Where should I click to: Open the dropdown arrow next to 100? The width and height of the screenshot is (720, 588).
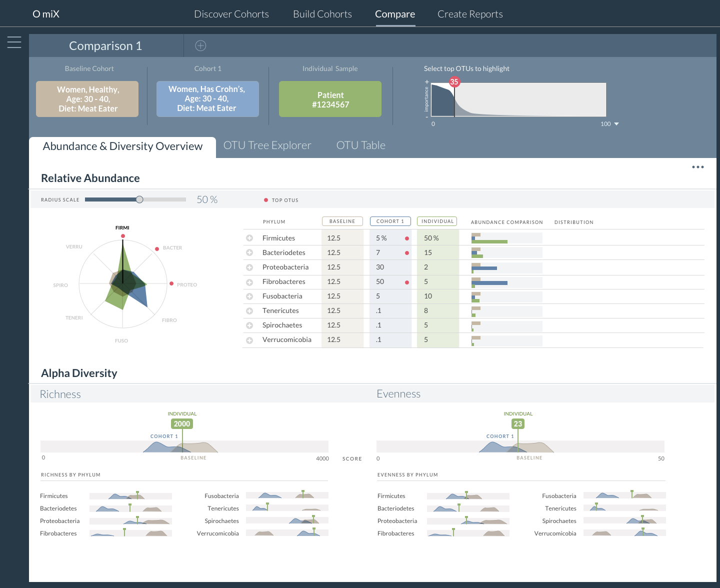(x=616, y=124)
